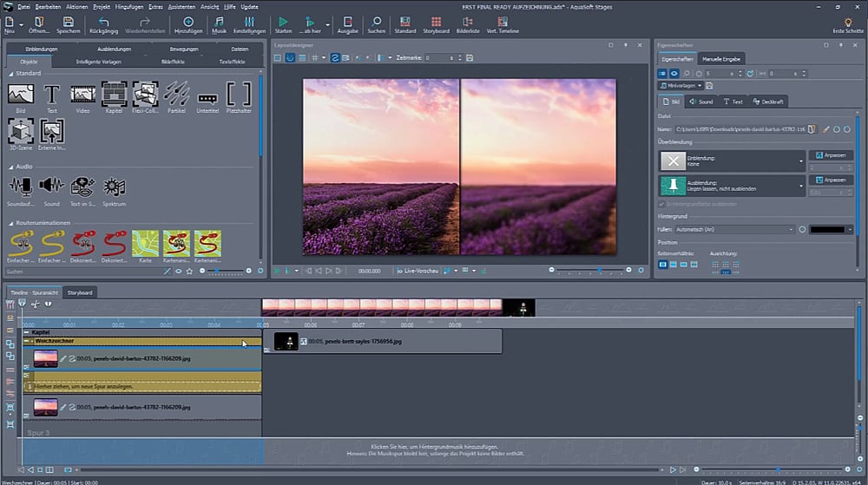This screenshot has width=868, height=485.
Task: Collapse the Audio section in the toolbox
Action: tap(10, 166)
